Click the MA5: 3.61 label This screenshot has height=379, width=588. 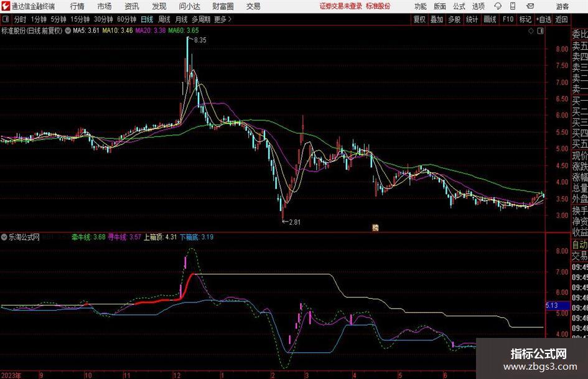click(x=86, y=30)
